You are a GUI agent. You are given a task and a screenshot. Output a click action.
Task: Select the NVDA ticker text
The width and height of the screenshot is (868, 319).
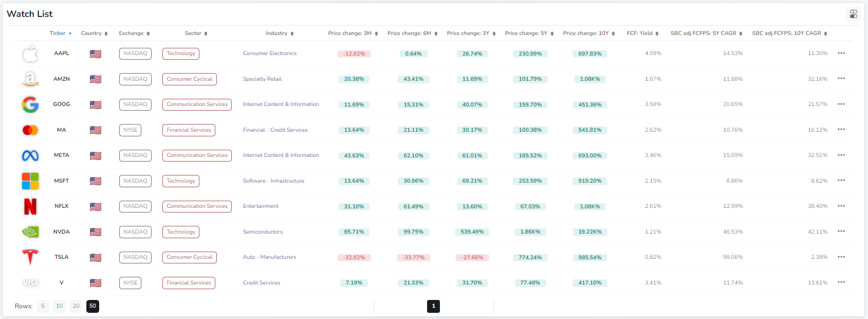pyautogui.click(x=62, y=232)
